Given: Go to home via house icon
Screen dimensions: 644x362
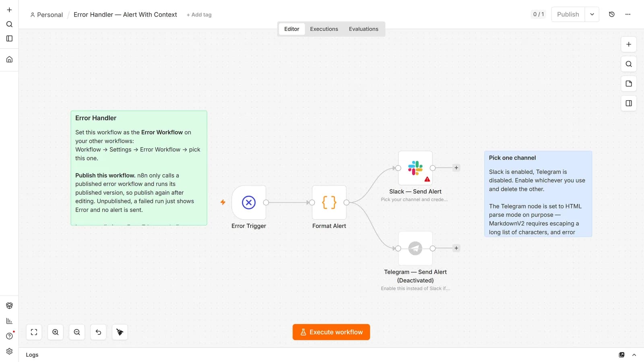Looking at the screenshot, I should point(9,60).
